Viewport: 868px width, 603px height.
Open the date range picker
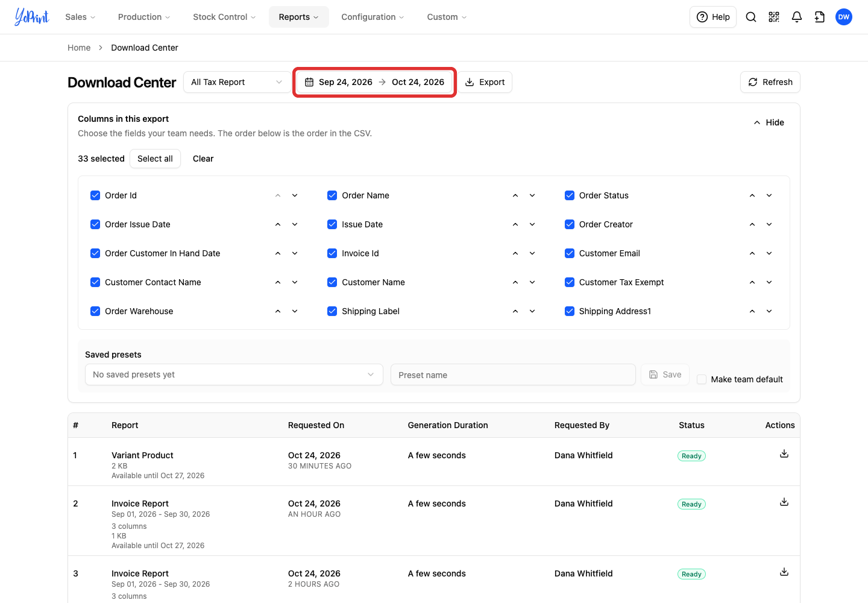click(375, 82)
